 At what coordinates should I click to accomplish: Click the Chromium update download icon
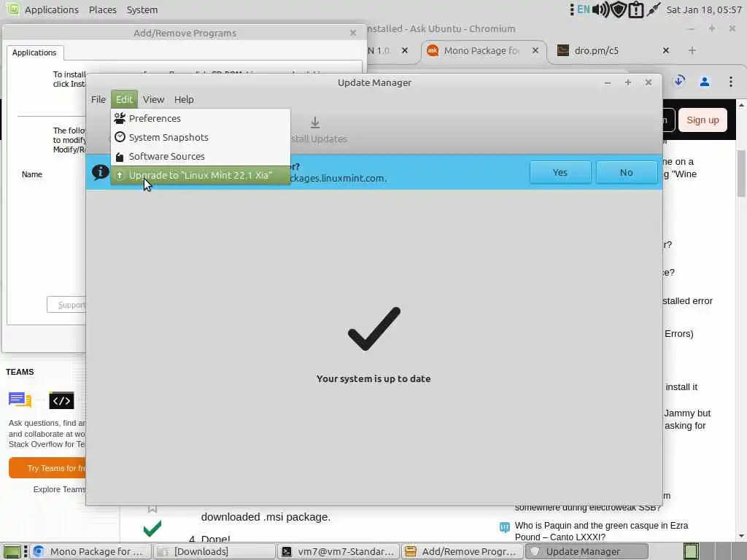[679, 82]
